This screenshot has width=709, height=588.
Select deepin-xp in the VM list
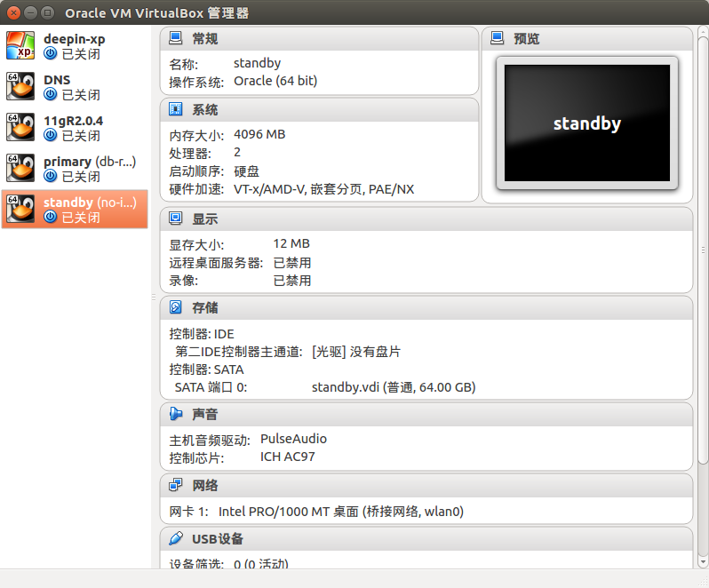[75, 45]
